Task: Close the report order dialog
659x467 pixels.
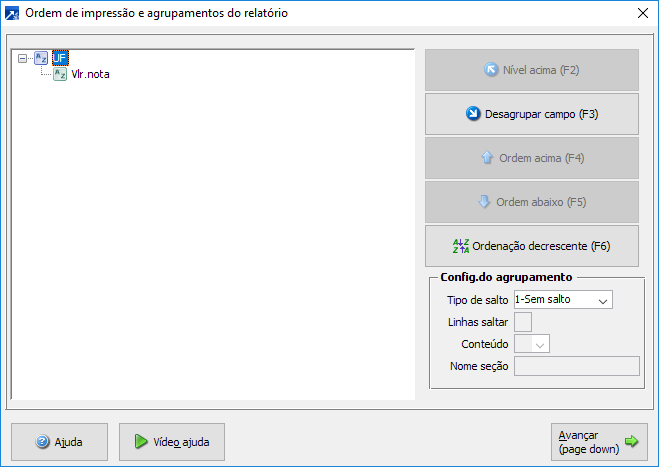Action: pyautogui.click(x=643, y=13)
